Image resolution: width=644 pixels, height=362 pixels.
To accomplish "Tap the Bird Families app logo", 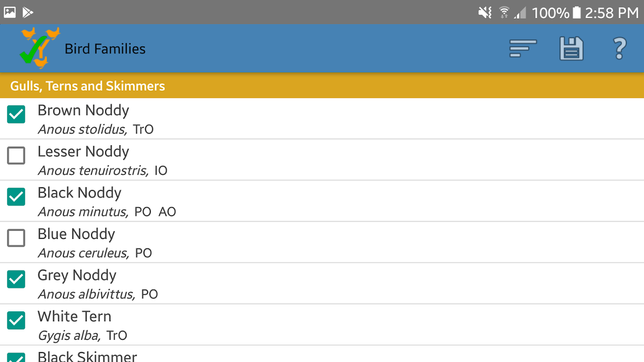I will tap(40, 48).
